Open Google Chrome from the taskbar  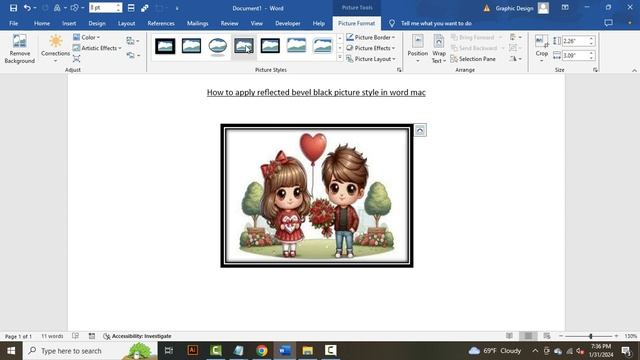point(262,350)
